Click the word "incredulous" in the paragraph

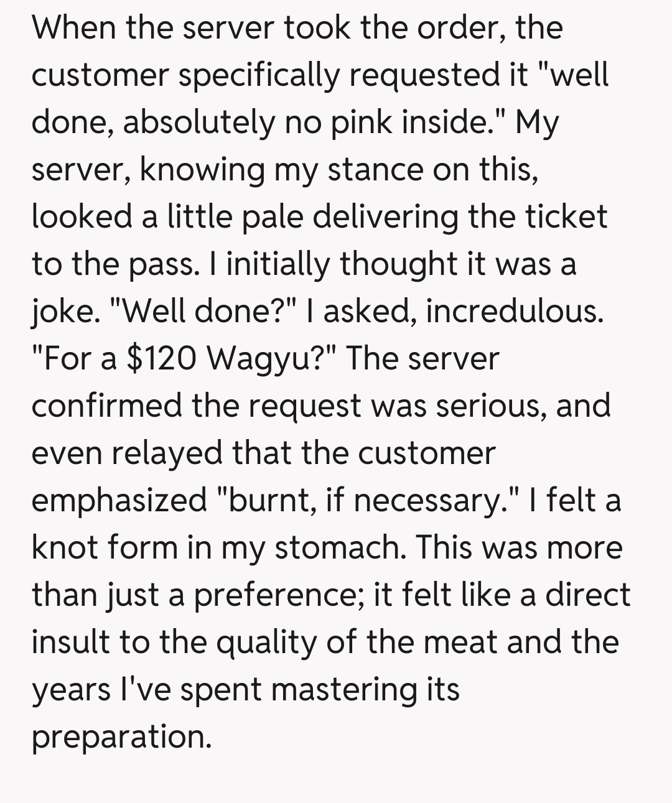[x=515, y=311]
